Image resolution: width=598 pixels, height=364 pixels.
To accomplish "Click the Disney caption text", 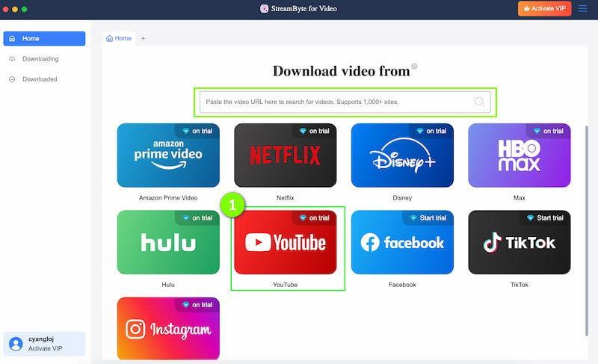I will point(402,198).
